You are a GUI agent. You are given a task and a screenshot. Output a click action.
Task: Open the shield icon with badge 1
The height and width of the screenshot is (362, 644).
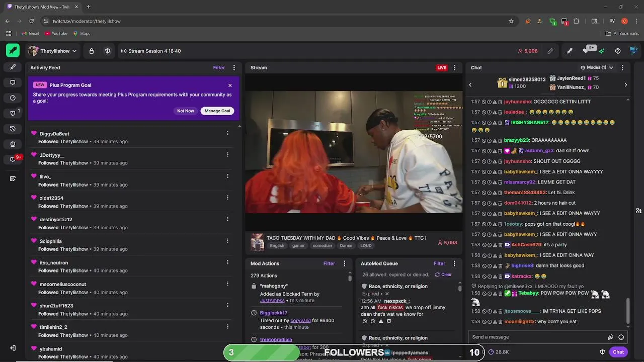click(13, 113)
